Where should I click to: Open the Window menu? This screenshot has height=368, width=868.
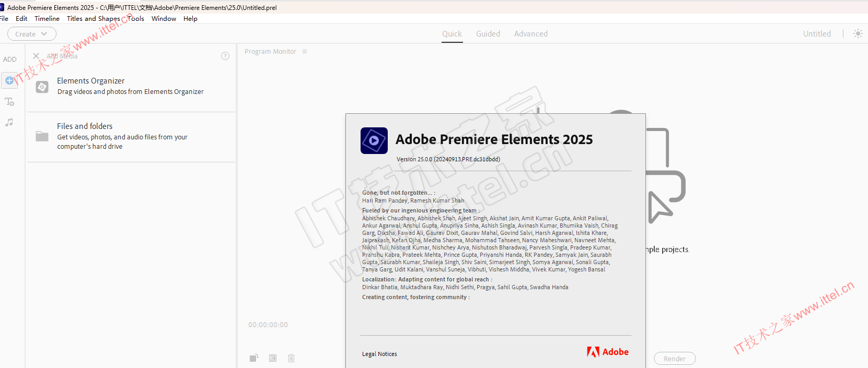pyautogui.click(x=164, y=19)
